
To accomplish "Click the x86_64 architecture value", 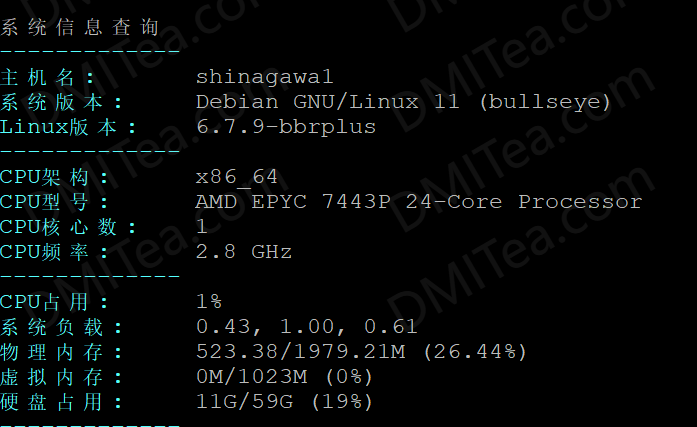I will click(237, 177).
